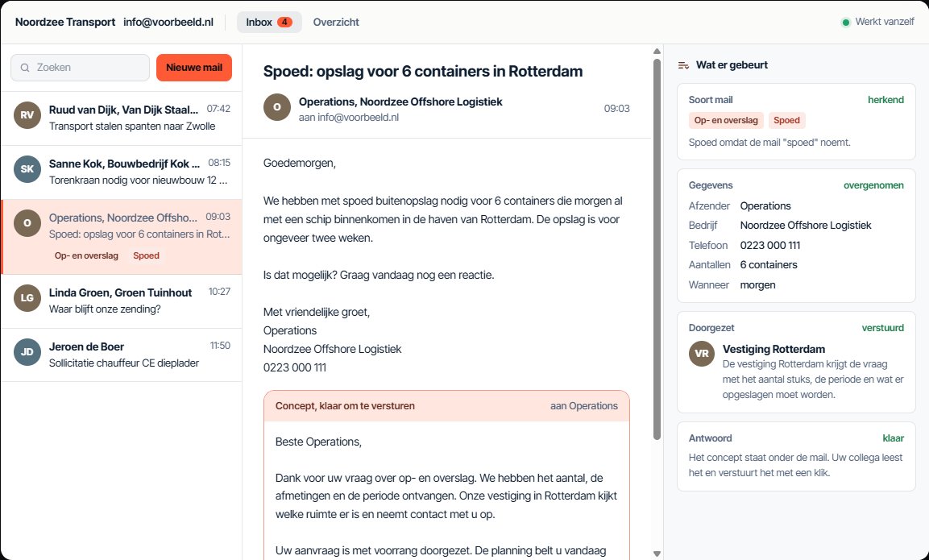
Task: Click the 'Op- en overslag' tag in Soort mail
Action: (726, 120)
